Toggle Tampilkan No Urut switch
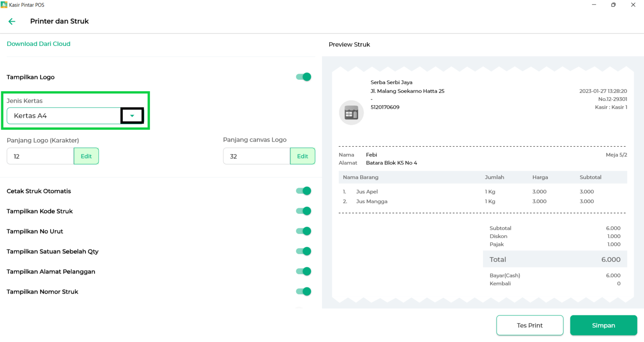Viewport: 644px width, 342px height. 304,231
